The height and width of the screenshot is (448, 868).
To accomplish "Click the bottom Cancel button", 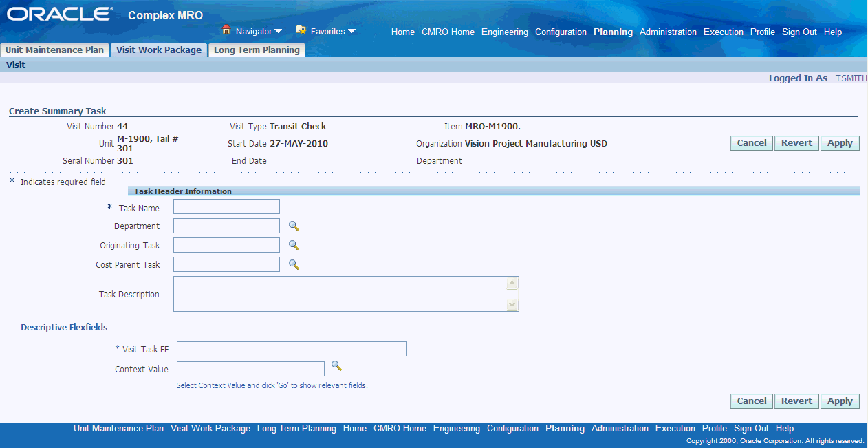I will click(752, 401).
